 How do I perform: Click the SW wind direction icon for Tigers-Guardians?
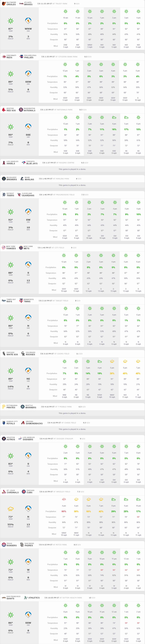point(28,212)
